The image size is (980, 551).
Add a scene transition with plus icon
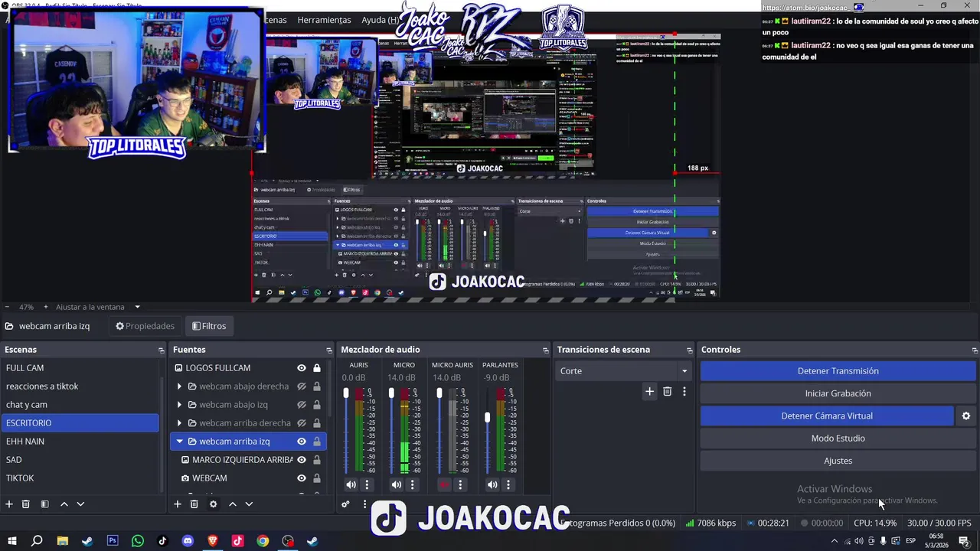point(649,391)
